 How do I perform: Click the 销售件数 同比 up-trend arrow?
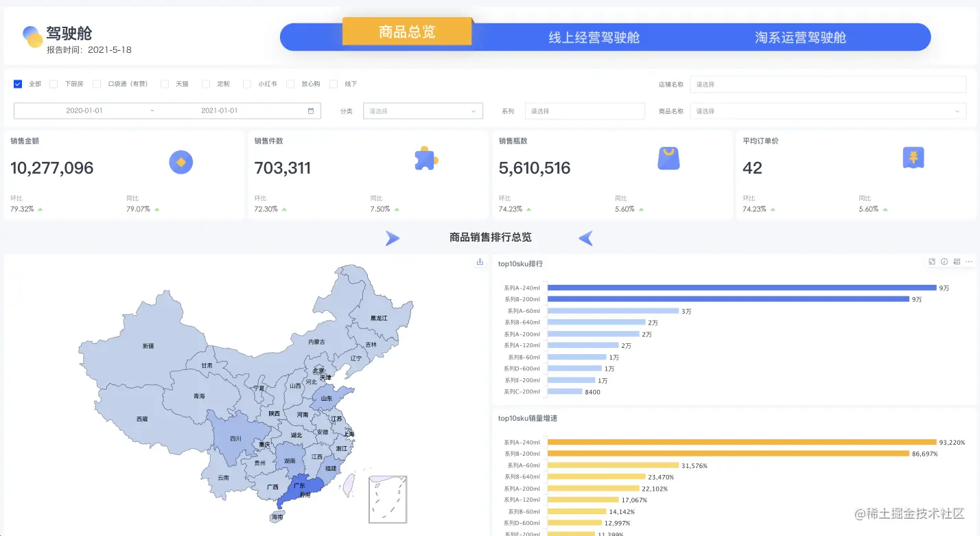pos(397,209)
